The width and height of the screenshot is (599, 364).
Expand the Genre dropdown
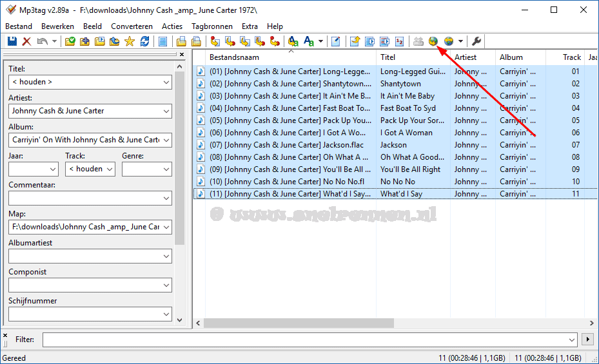coord(166,169)
